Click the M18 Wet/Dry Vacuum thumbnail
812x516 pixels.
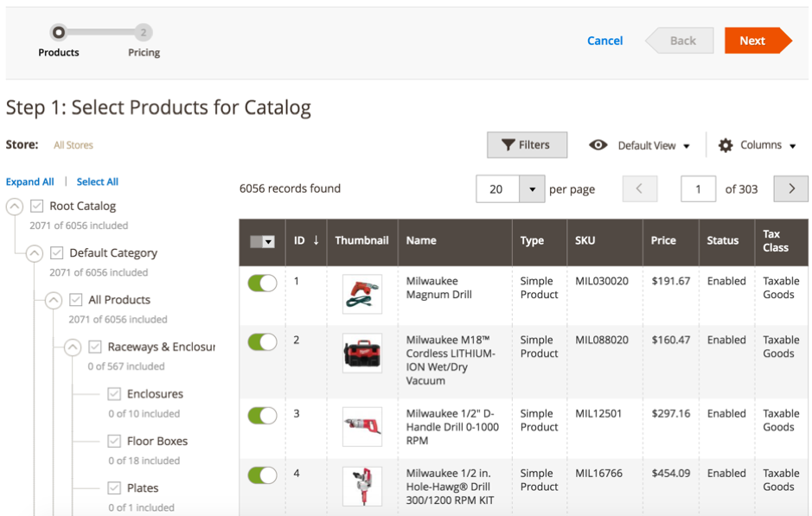(x=362, y=353)
